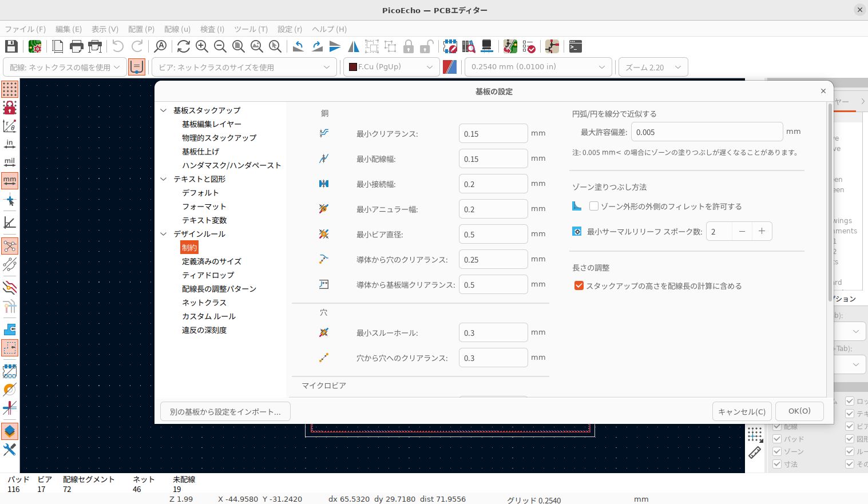Enable the zone outline fillet checkbox
This screenshot has width=868, height=504.
click(x=594, y=207)
